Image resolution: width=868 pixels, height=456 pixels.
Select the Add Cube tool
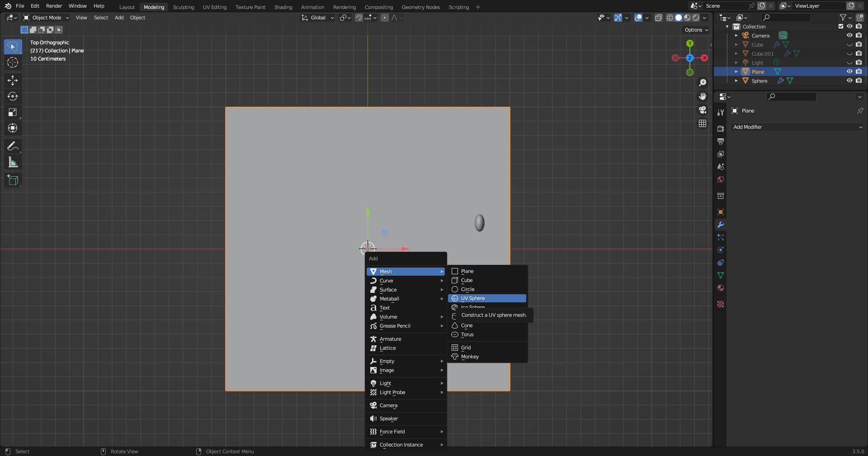point(13,180)
